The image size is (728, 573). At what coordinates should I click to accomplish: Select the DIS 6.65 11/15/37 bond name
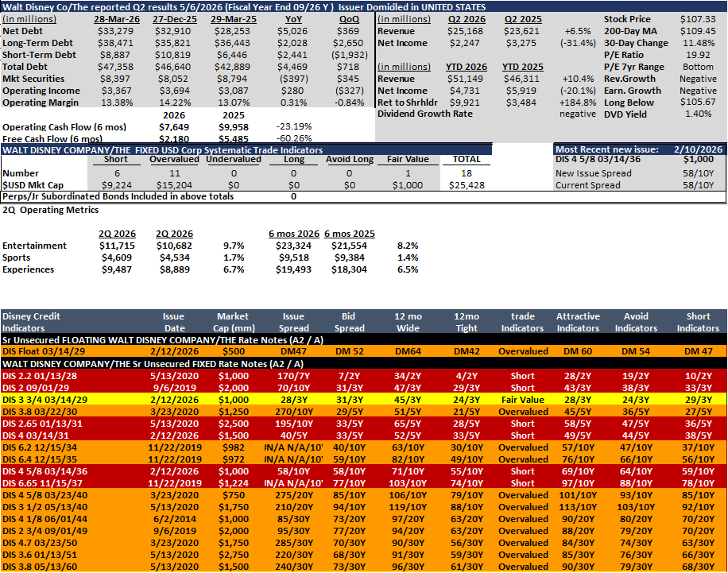[x=42, y=483]
